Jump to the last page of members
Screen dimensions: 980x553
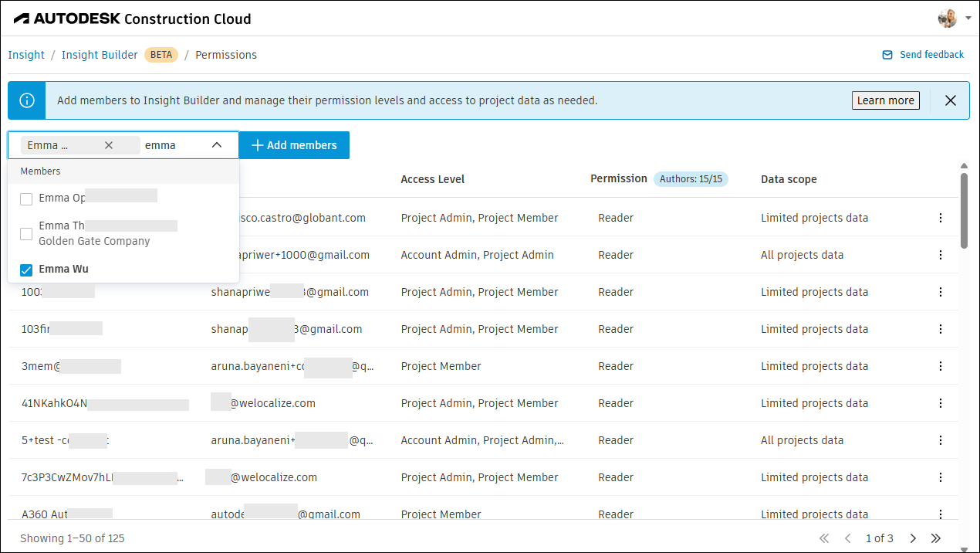coord(936,538)
